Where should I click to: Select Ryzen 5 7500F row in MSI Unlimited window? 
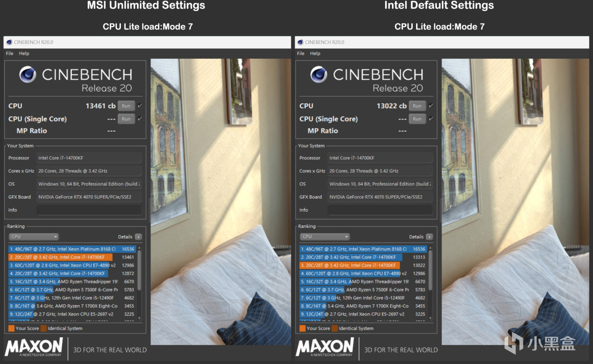[72, 289]
